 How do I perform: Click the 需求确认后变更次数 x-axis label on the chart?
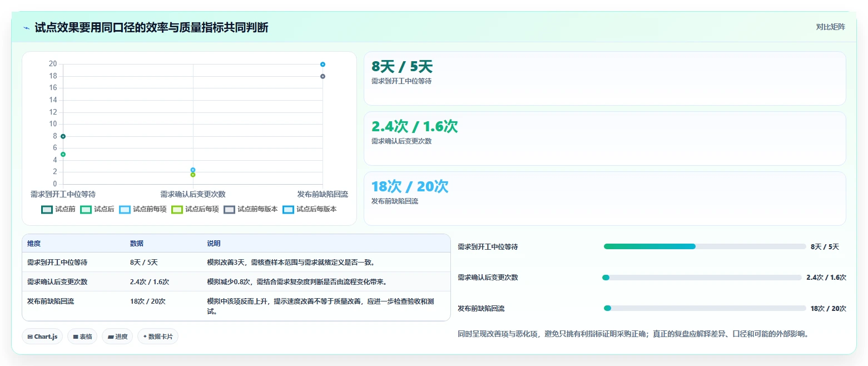click(193, 194)
